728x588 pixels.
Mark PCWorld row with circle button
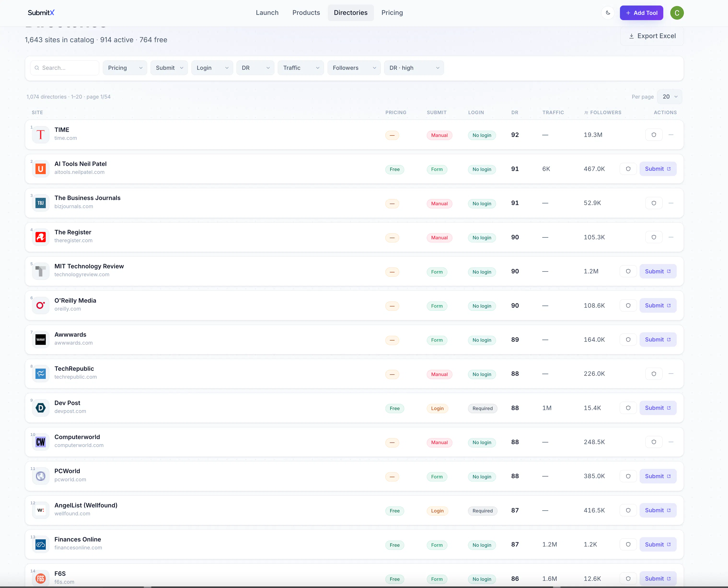click(x=628, y=476)
